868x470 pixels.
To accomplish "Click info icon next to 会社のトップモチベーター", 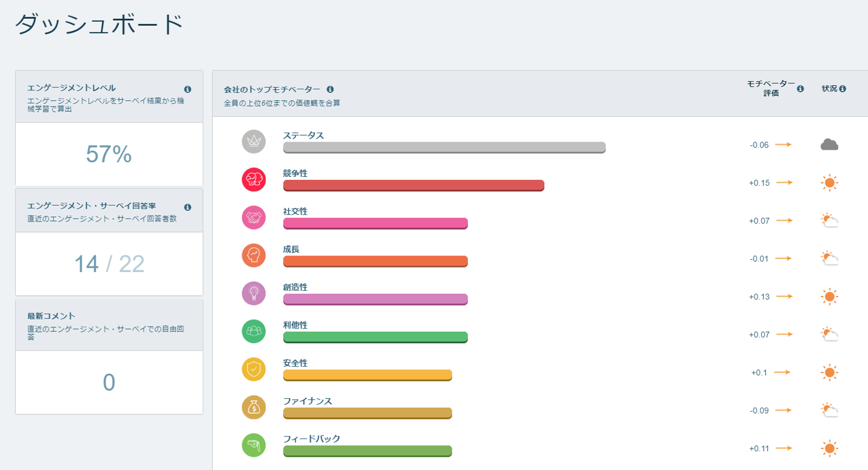I will 330,89.
